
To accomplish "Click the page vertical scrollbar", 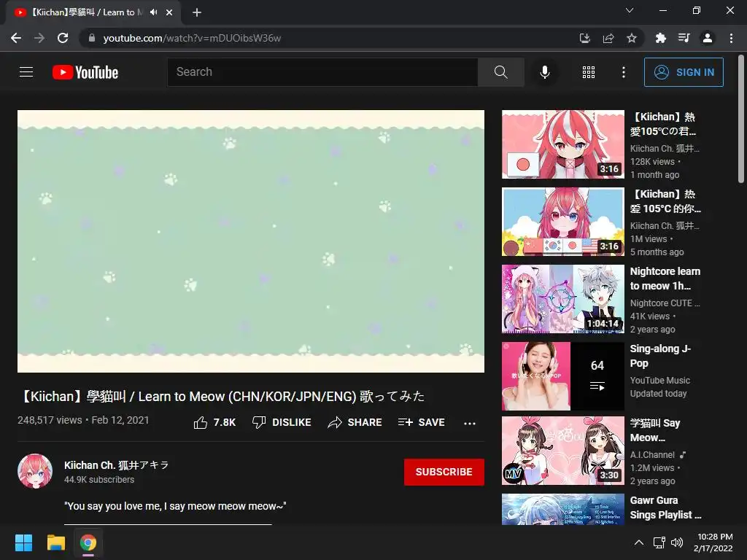I will [741, 119].
